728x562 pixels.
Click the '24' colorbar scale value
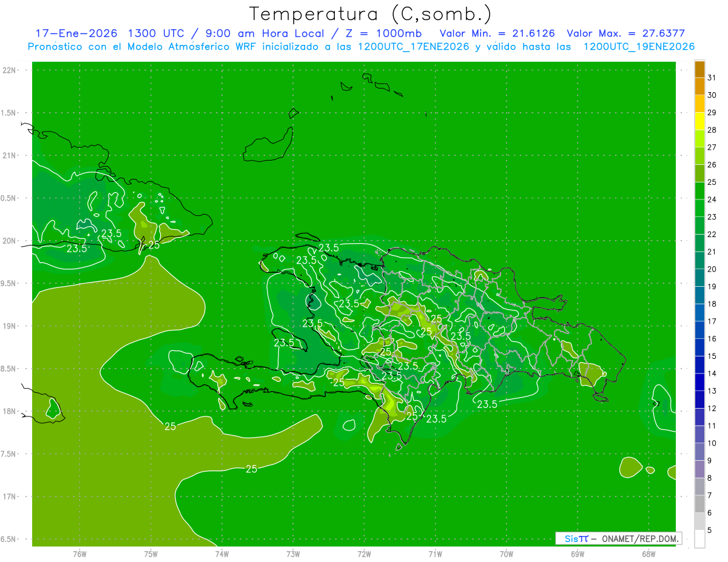pos(712,199)
